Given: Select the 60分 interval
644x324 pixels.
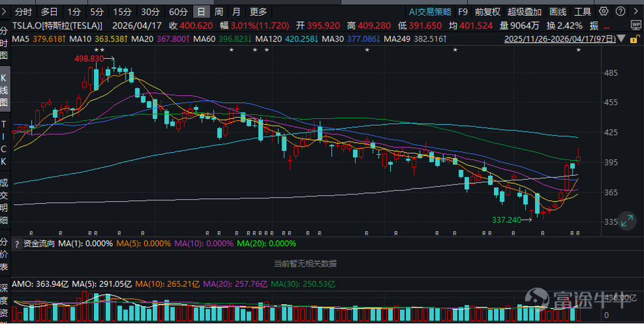Looking at the screenshot, I should point(179,12).
